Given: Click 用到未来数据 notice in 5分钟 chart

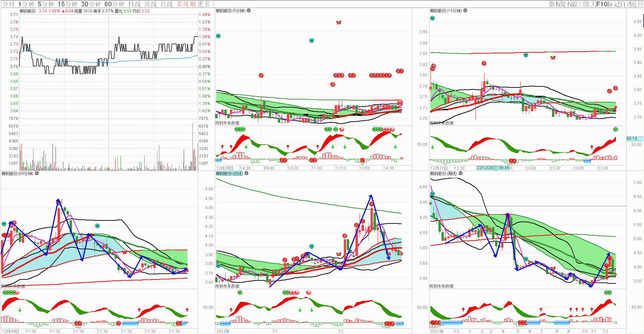Looking at the screenshot, I should click(x=227, y=123).
